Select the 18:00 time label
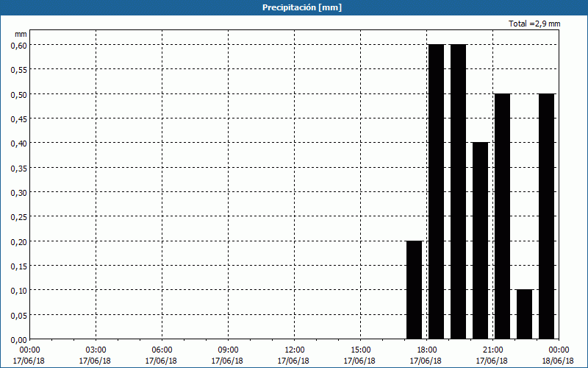This screenshot has width=588, height=368. point(426,350)
